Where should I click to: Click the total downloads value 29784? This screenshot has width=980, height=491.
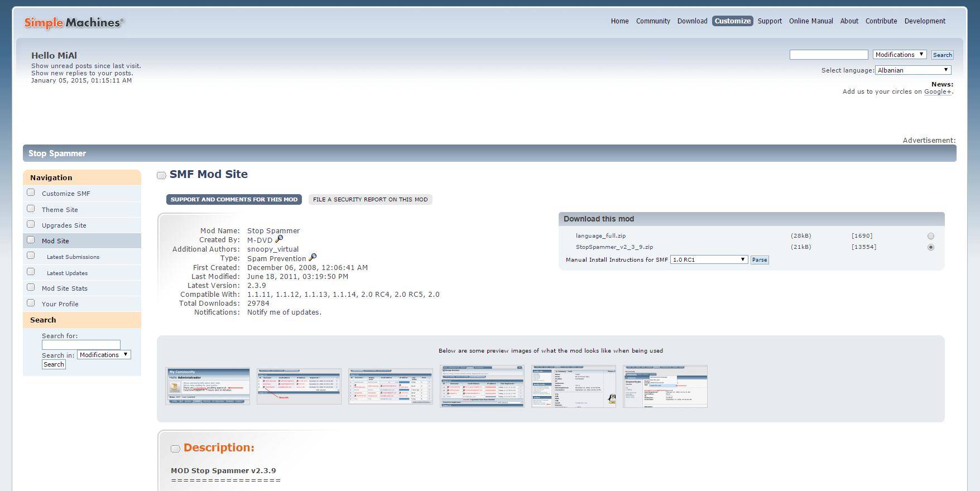pos(258,304)
